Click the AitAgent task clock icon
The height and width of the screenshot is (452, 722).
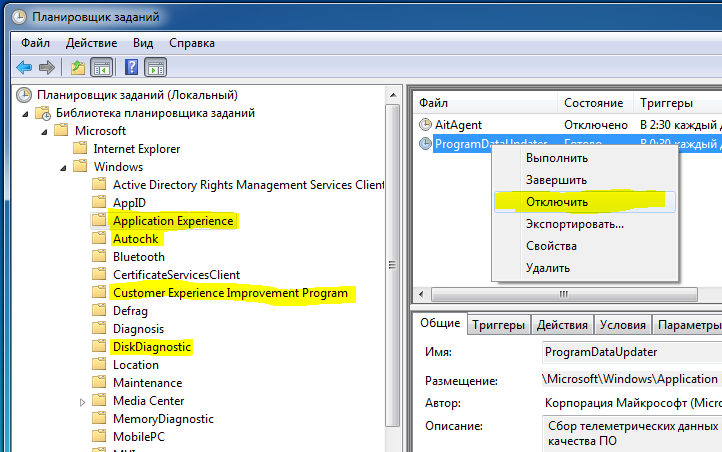coord(425,124)
